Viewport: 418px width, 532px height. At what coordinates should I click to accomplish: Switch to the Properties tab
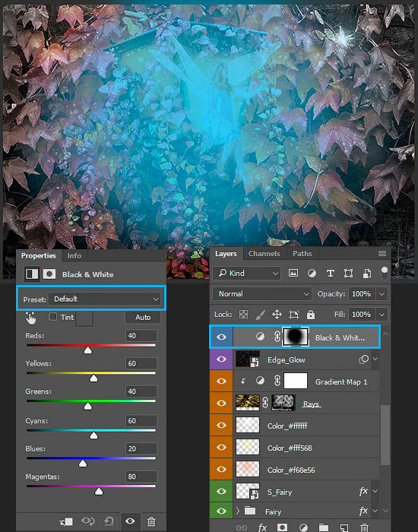click(x=38, y=255)
